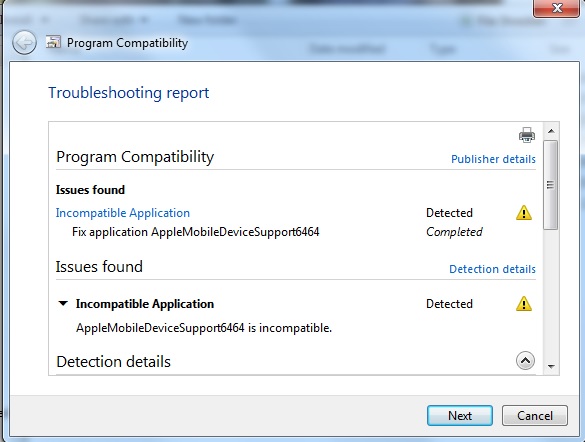Click the scrollbar track below thumb
This screenshot has height=442, width=585.
pyautogui.click(x=551, y=295)
